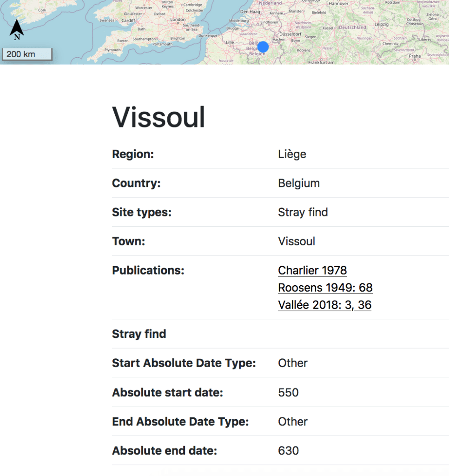Click Hannover label on the map
Image resolution: width=449 pixels, height=476 pixels.
pyautogui.click(x=338, y=4)
